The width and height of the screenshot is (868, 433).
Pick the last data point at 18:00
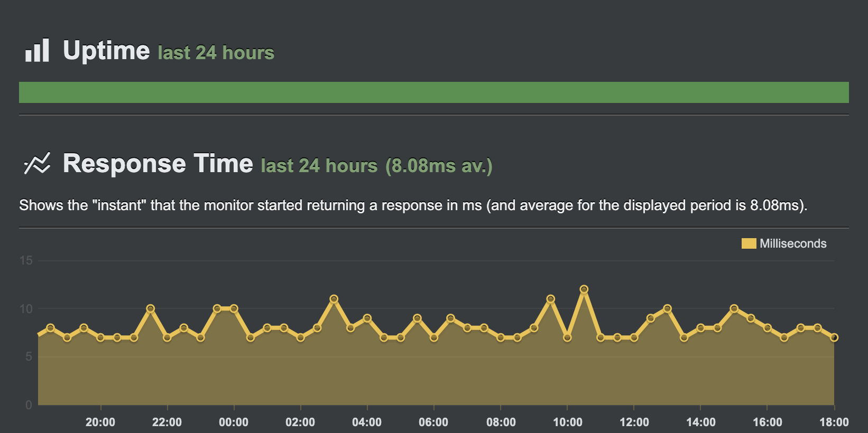[x=834, y=337]
